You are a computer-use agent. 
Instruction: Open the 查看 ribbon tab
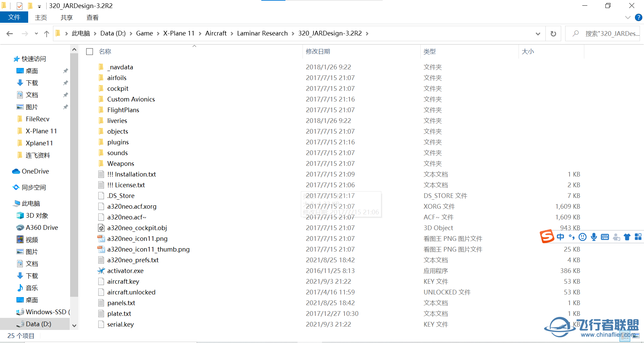coord(92,17)
